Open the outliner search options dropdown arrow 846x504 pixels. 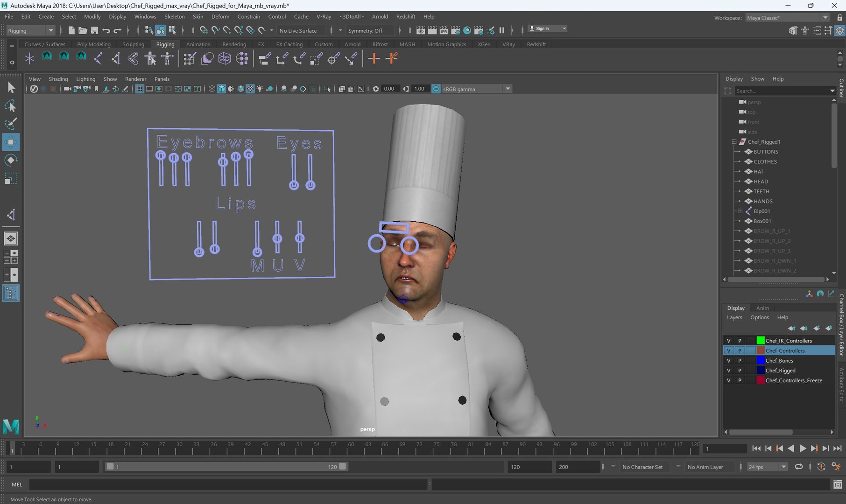[x=832, y=91]
